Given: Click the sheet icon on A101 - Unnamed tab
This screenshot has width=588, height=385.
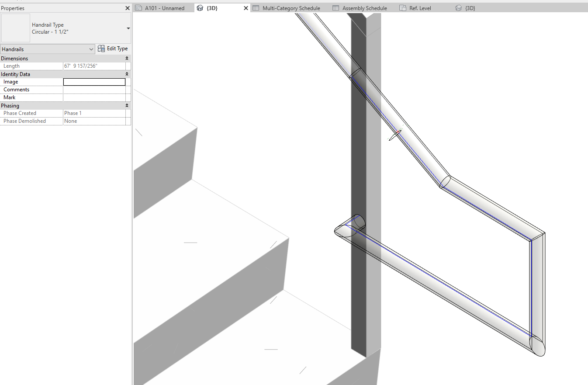Looking at the screenshot, I should 139,7.
